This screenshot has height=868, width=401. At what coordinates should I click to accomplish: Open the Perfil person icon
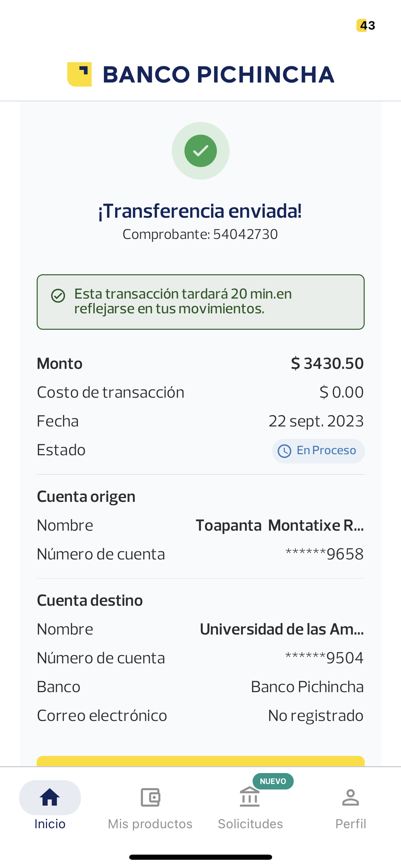point(350,797)
